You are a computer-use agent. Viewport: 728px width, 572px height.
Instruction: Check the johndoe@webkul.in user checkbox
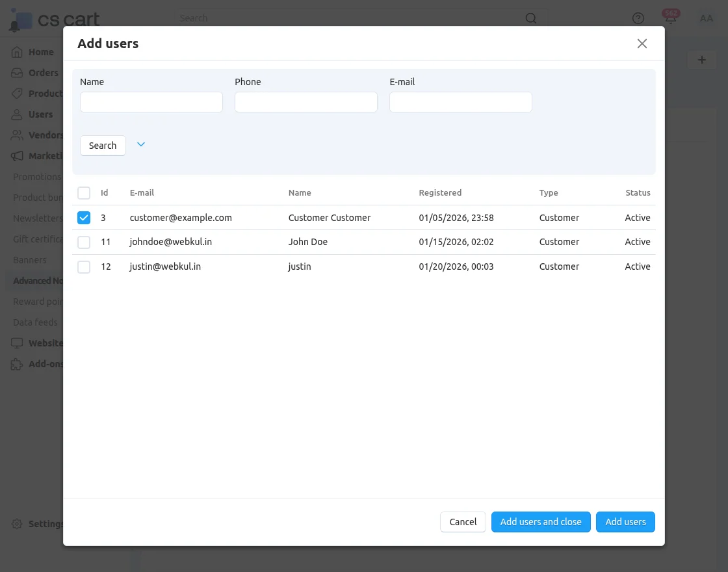[x=84, y=242]
